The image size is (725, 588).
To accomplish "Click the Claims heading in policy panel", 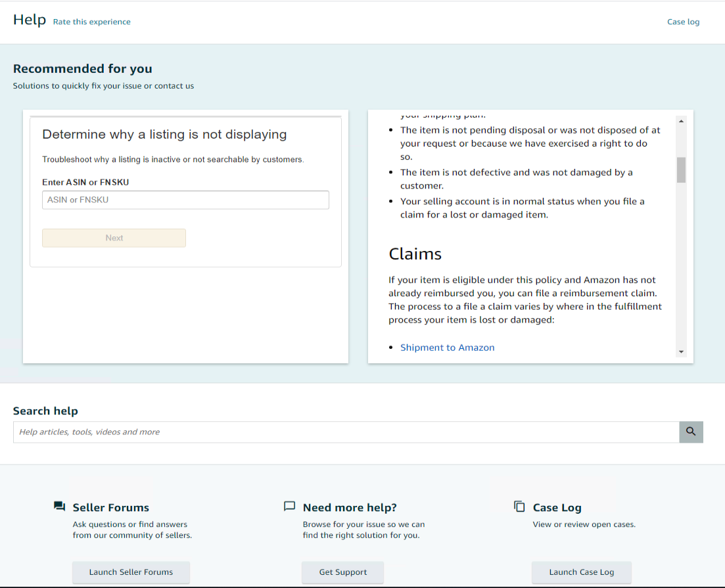I will (415, 254).
